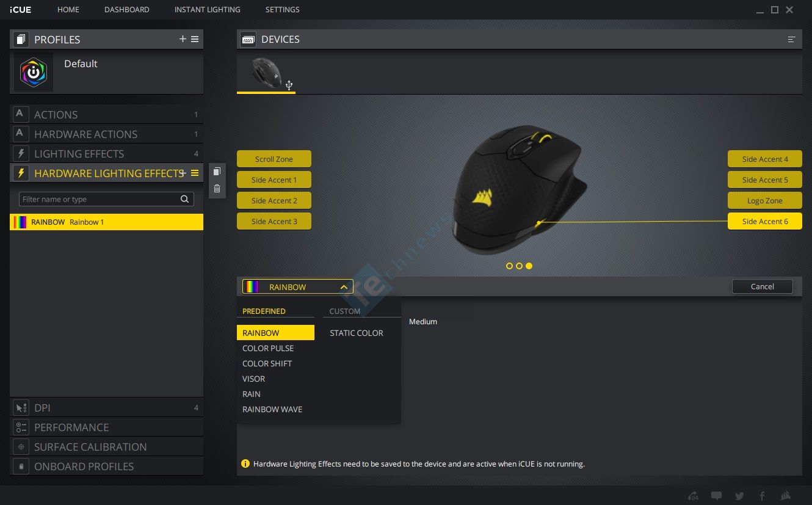Choose RAINBOW WAVE effect
Screen dimensions: 812x505
[x=272, y=409]
